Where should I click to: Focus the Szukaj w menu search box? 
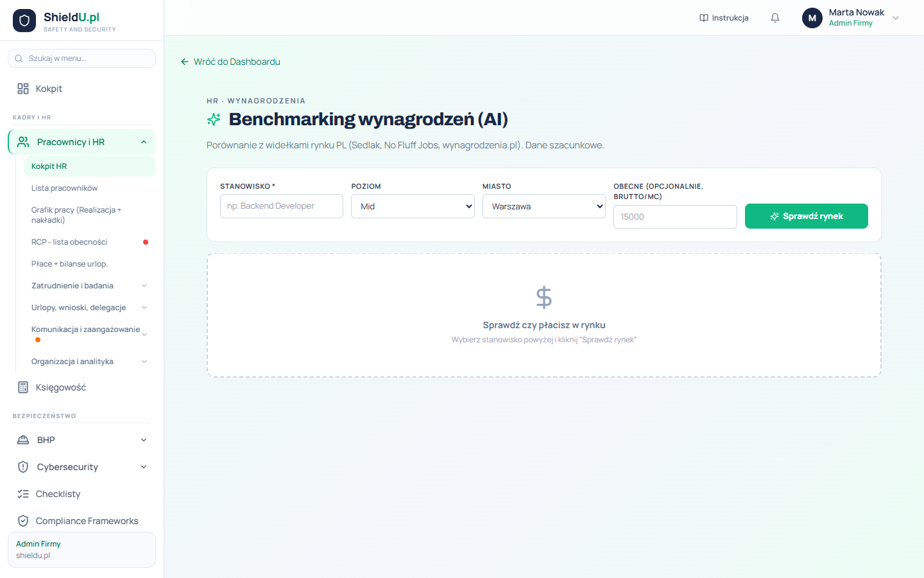81,58
